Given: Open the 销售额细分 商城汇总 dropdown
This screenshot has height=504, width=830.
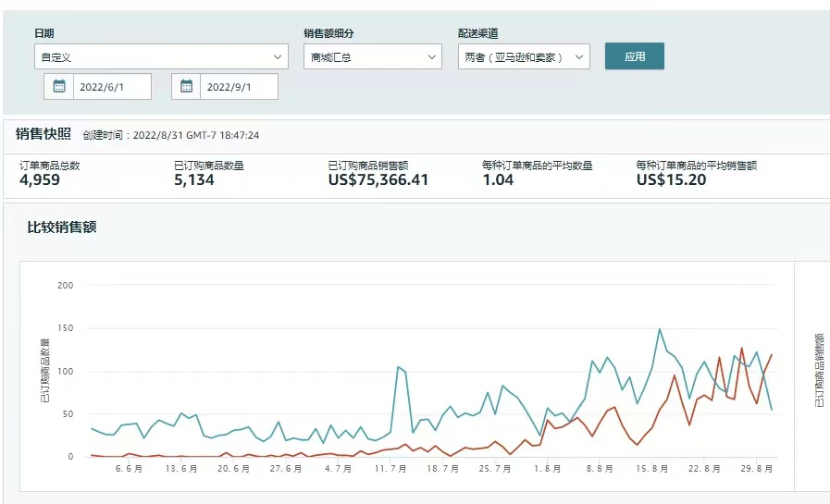Looking at the screenshot, I should click(x=373, y=56).
